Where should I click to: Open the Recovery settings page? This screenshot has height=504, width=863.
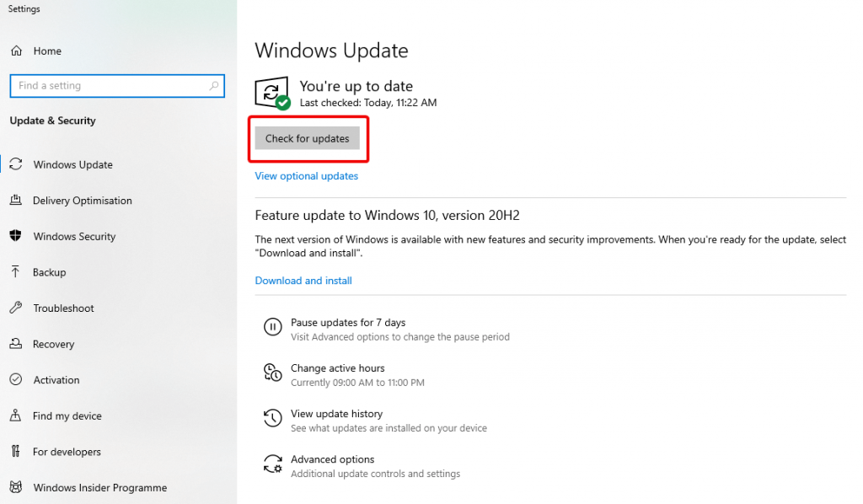pyautogui.click(x=53, y=344)
